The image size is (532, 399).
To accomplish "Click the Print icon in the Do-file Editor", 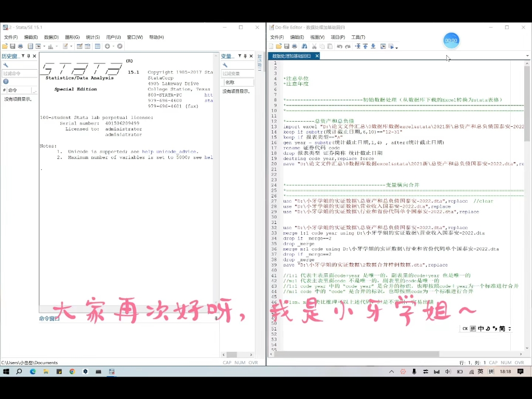I will 294,46.
